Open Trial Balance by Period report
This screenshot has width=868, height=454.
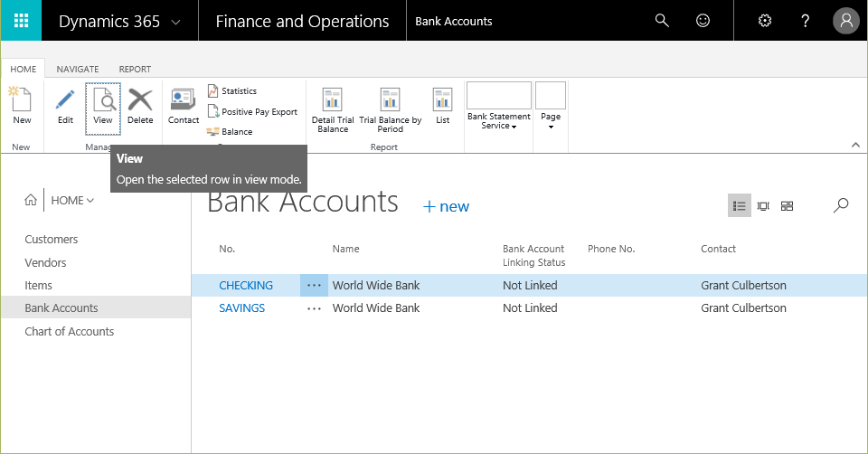(391, 110)
